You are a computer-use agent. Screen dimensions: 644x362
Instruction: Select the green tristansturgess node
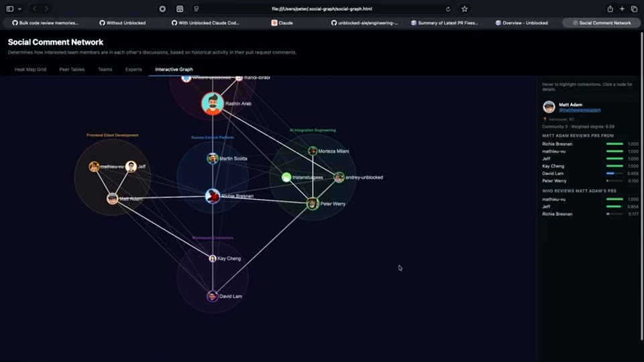[x=286, y=177]
